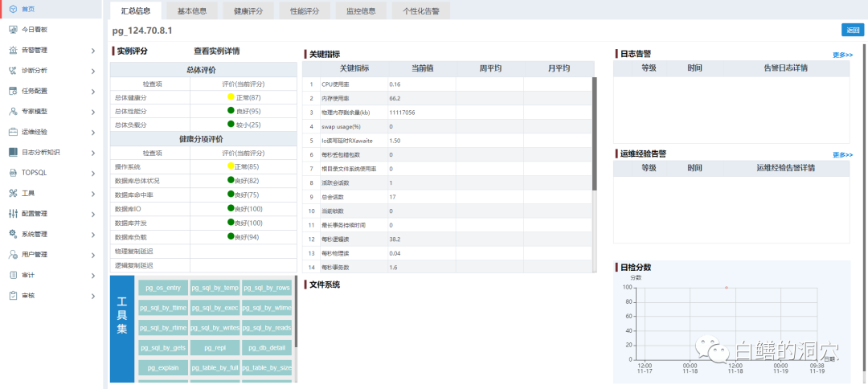Viewport: 868px width, 389px height.
Task: Open 今日看板 dashboard icon
Action: (x=13, y=29)
